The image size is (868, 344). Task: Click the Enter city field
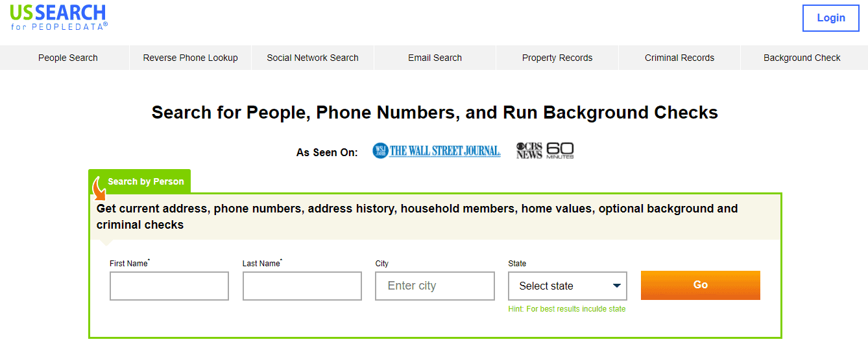click(435, 286)
